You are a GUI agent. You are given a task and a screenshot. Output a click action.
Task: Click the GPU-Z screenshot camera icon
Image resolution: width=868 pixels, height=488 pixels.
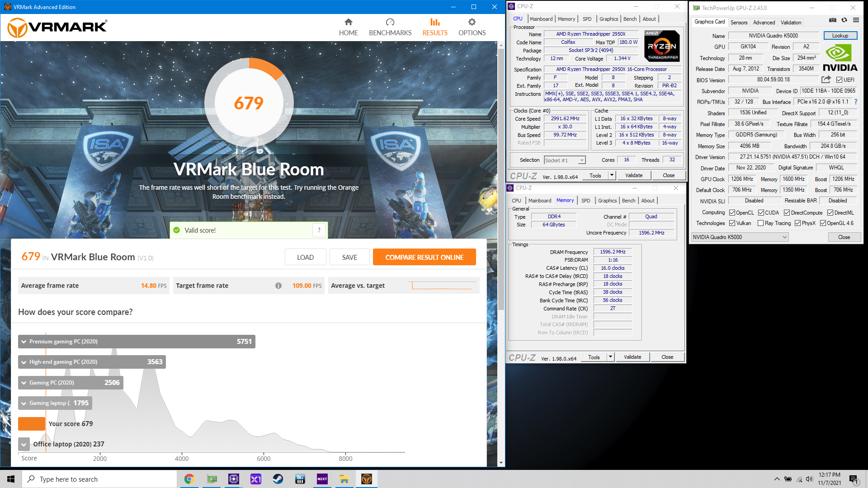coord(832,20)
